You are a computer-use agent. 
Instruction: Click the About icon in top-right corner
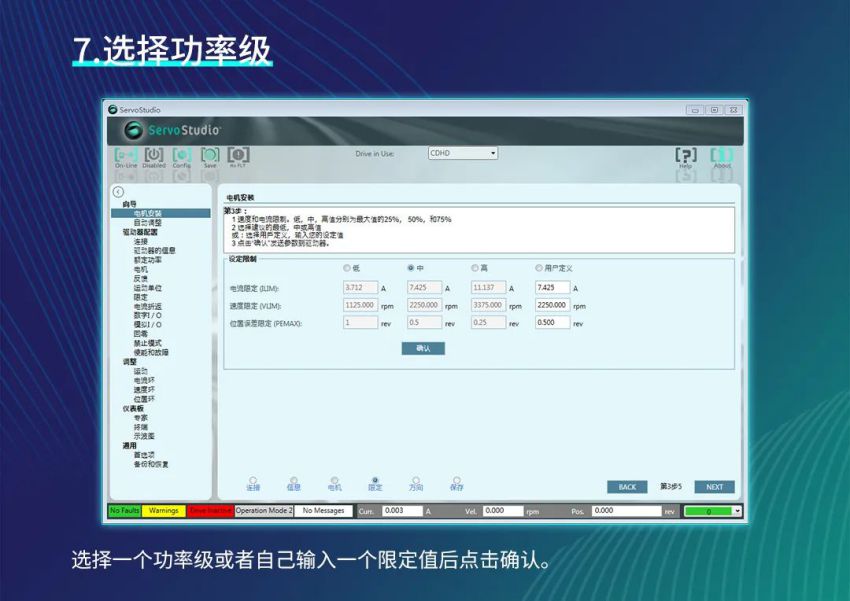coord(722,156)
